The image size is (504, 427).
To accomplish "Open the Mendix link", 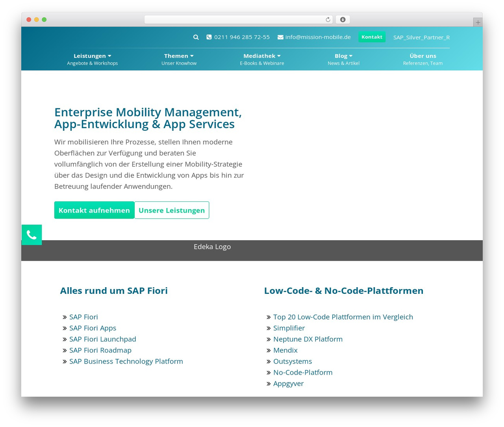I will point(285,350).
